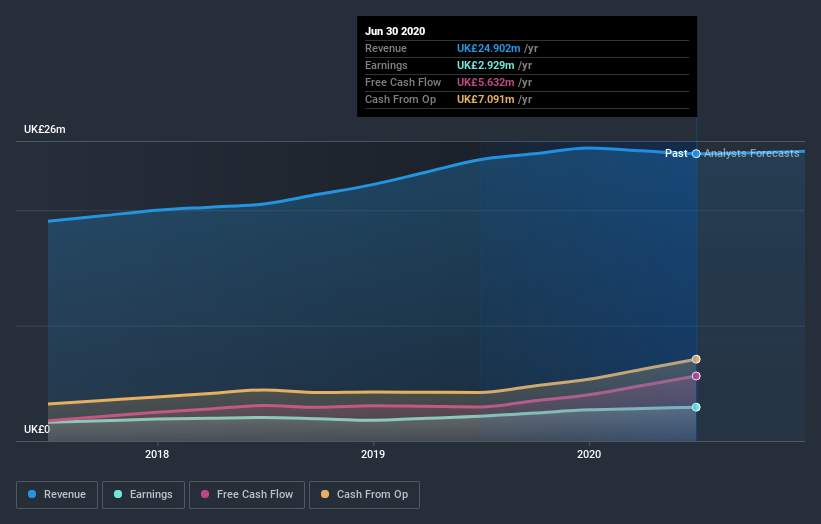Viewport: 821px width, 524px height.
Task: Click the UK£26m y-axis label
Action: point(45,129)
